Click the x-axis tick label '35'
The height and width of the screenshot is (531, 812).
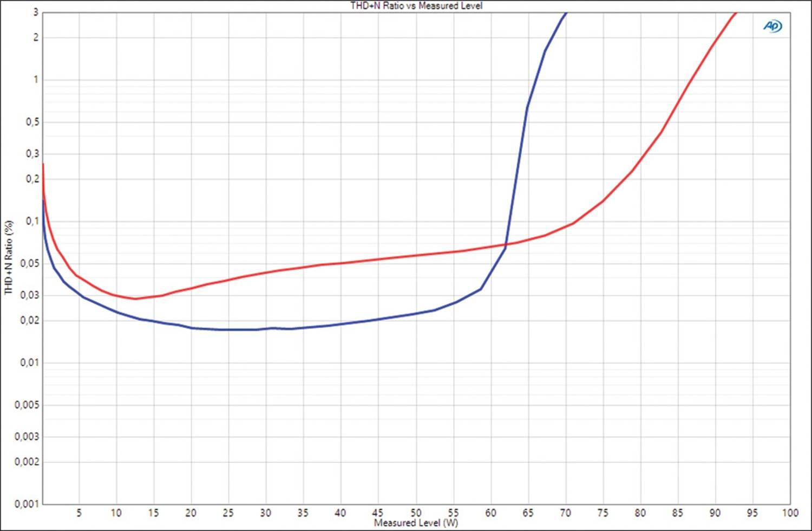point(303,513)
